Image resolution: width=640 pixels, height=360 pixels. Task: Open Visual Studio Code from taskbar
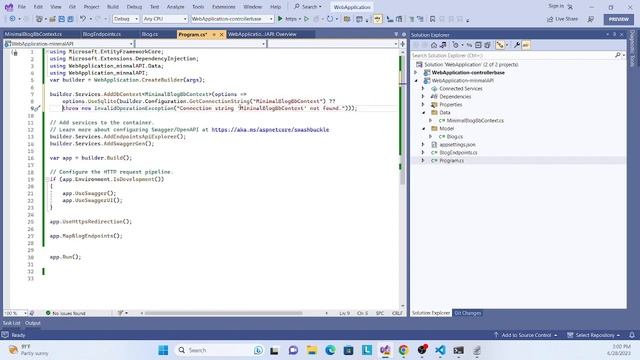(440, 350)
